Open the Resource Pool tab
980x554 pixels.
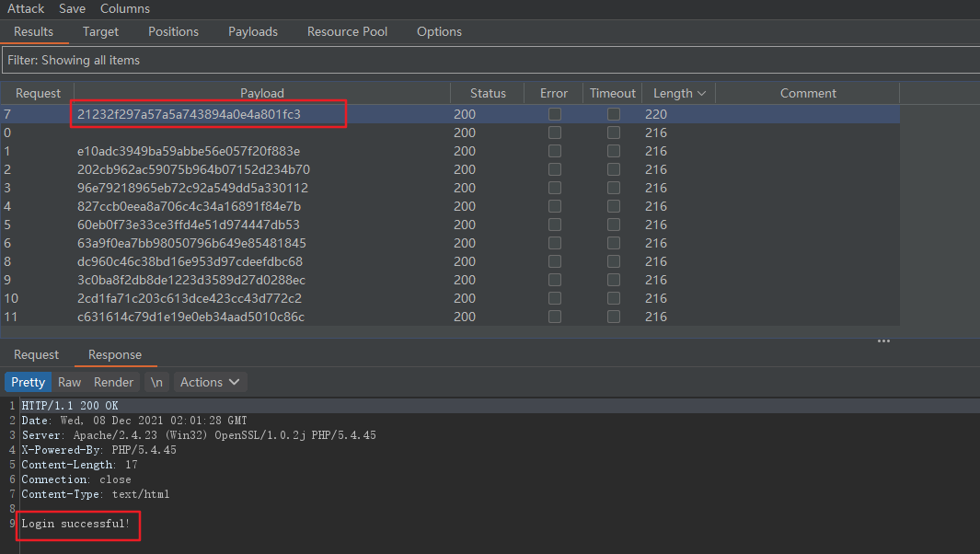[x=347, y=31]
